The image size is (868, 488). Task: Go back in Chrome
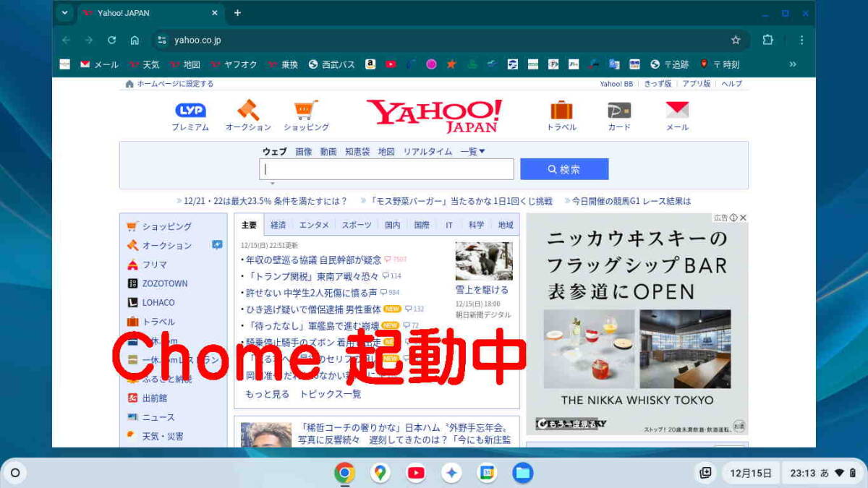(x=66, y=40)
